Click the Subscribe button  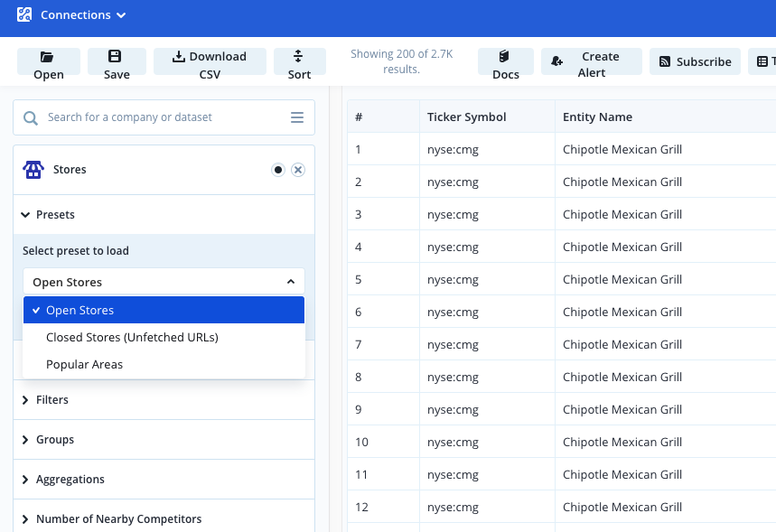coord(695,61)
